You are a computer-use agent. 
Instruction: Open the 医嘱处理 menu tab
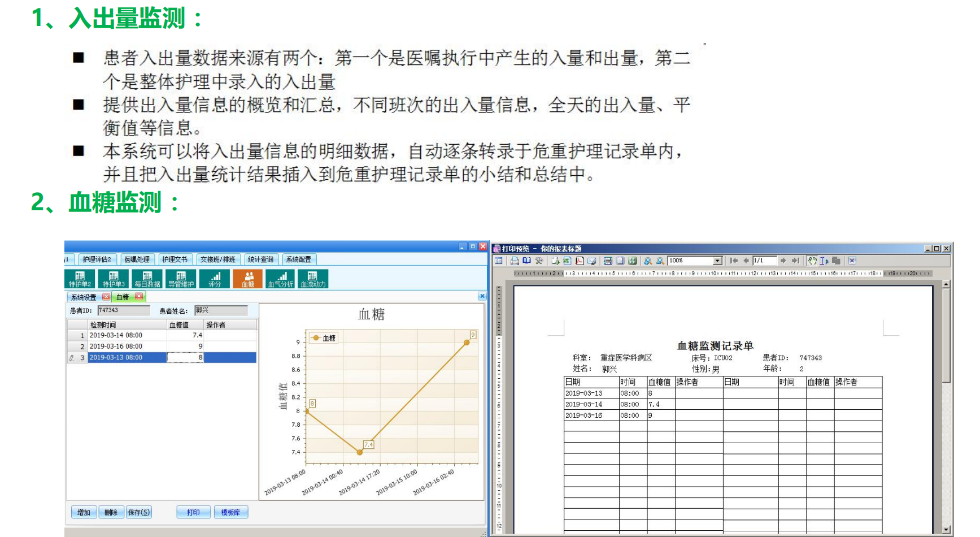tap(137, 259)
